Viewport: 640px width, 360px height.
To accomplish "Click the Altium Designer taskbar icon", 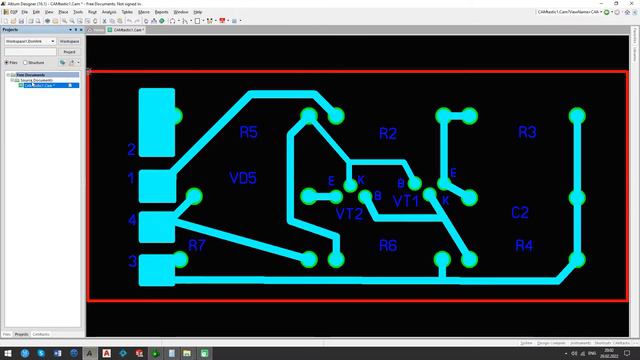I will (x=90, y=353).
